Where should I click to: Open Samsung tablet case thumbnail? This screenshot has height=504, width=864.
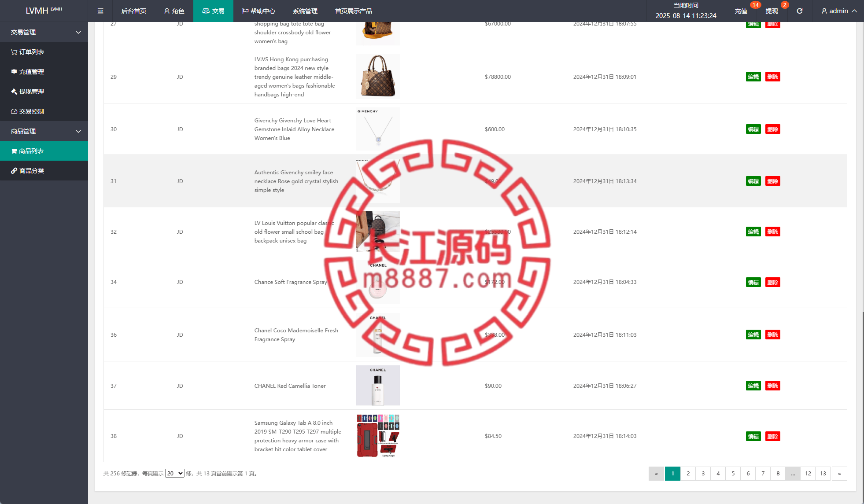point(378,436)
